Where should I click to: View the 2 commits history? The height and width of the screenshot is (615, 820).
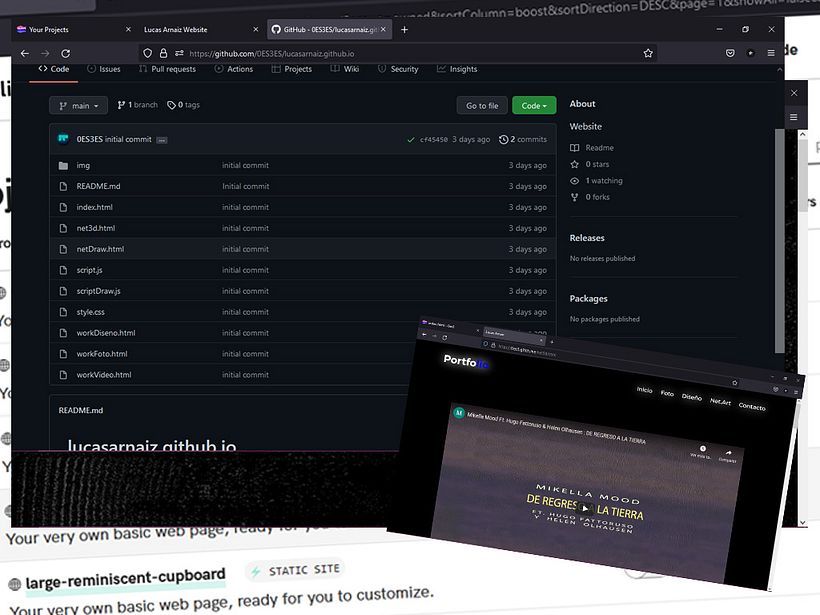point(523,140)
